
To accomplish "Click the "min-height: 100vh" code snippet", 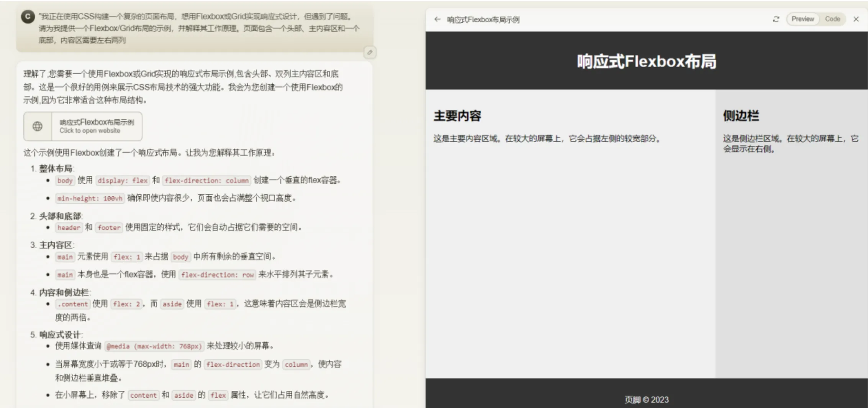I will click(x=90, y=199).
